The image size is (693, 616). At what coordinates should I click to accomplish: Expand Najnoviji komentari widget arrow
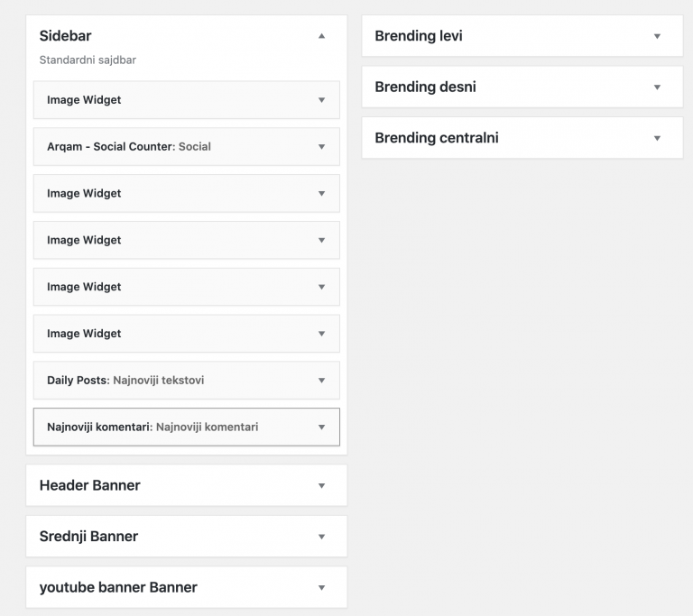tap(322, 428)
